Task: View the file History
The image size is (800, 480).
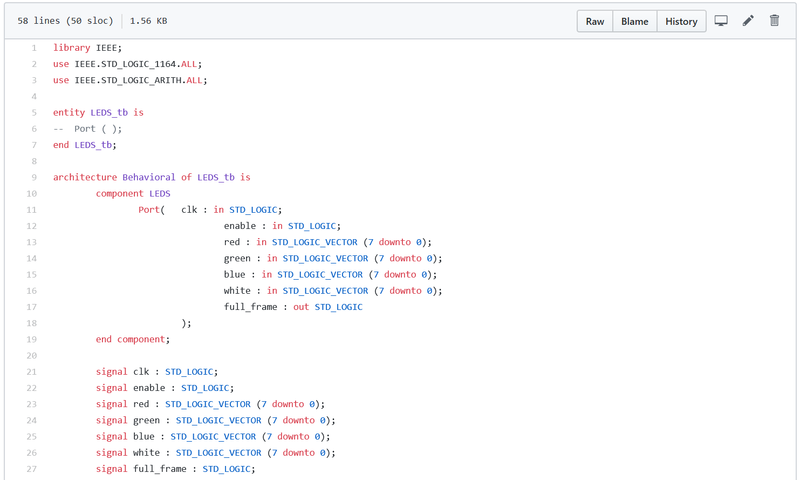Action: click(681, 21)
